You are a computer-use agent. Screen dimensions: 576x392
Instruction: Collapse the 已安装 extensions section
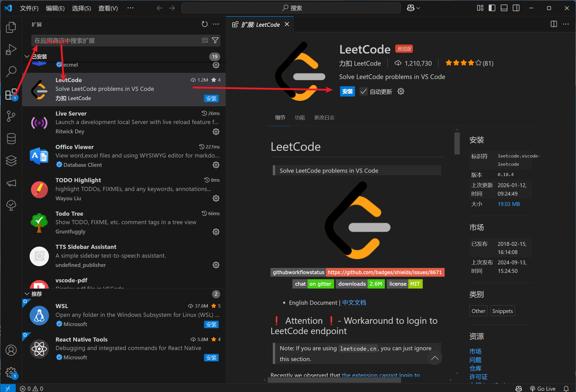coord(27,56)
